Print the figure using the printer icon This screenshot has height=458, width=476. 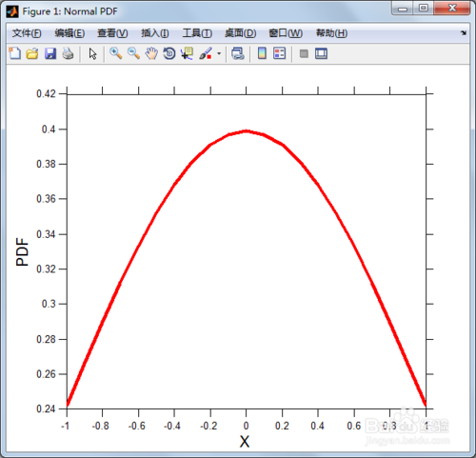click(x=68, y=53)
